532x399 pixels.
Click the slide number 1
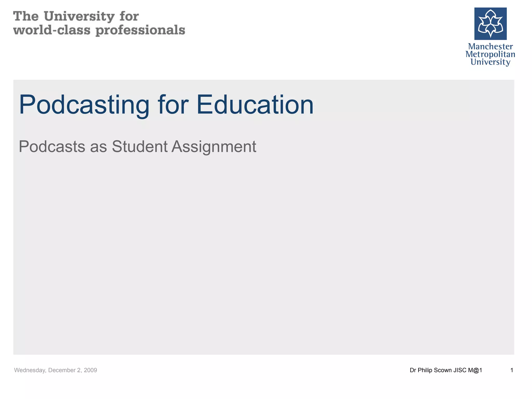coord(511,370)
